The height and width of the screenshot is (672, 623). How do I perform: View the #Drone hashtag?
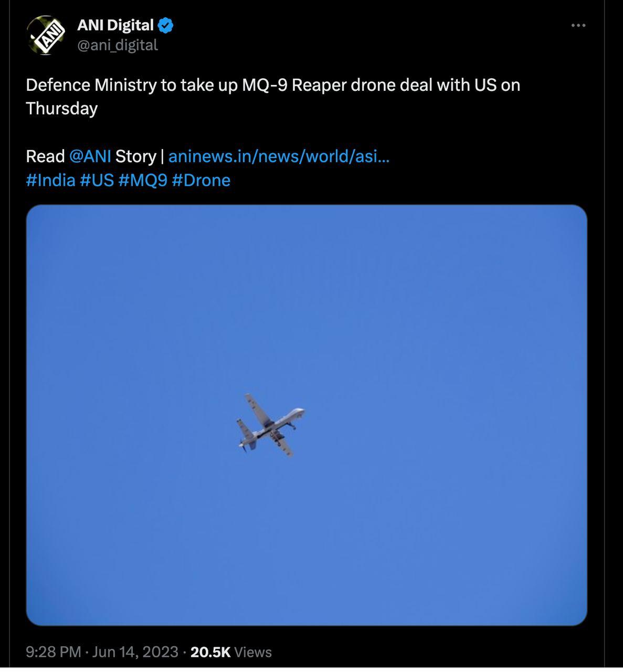[201, 180]
